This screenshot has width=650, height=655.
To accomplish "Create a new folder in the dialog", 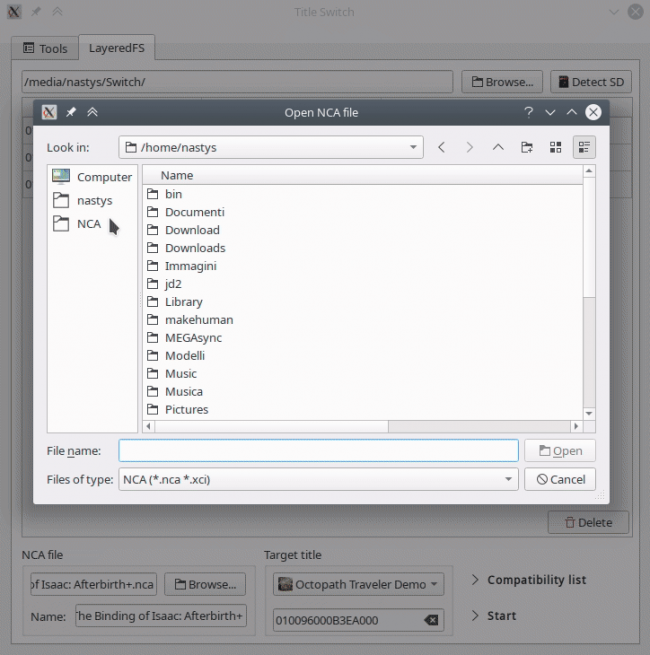I will coord(527,147).
